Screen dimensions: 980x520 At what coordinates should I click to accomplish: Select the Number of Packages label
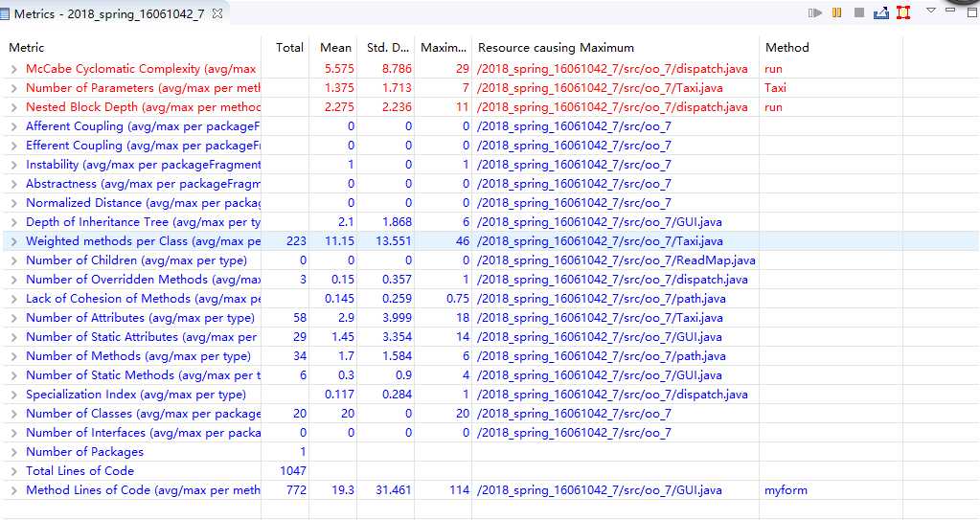[x=84, y=452]
